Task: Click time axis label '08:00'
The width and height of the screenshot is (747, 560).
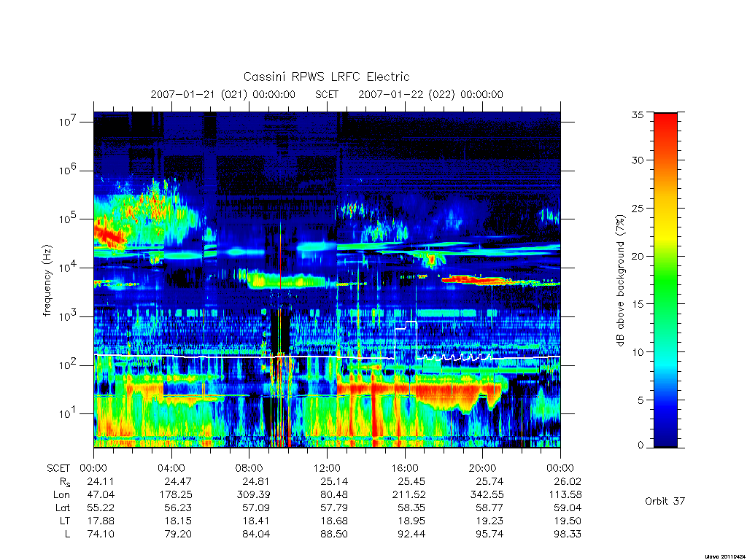Action: (249, 468)
